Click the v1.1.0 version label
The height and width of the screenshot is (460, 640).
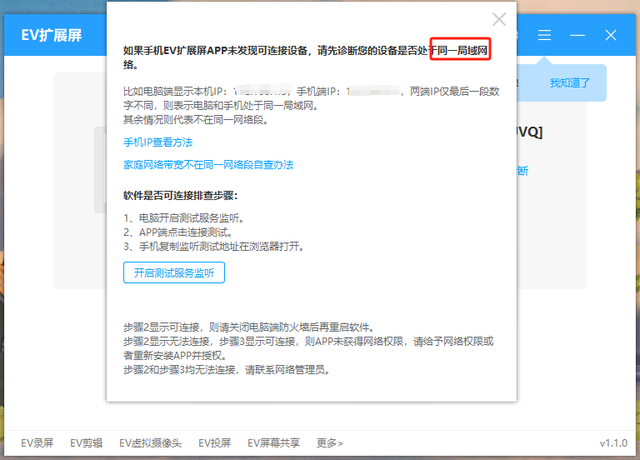tap(613, 443)
